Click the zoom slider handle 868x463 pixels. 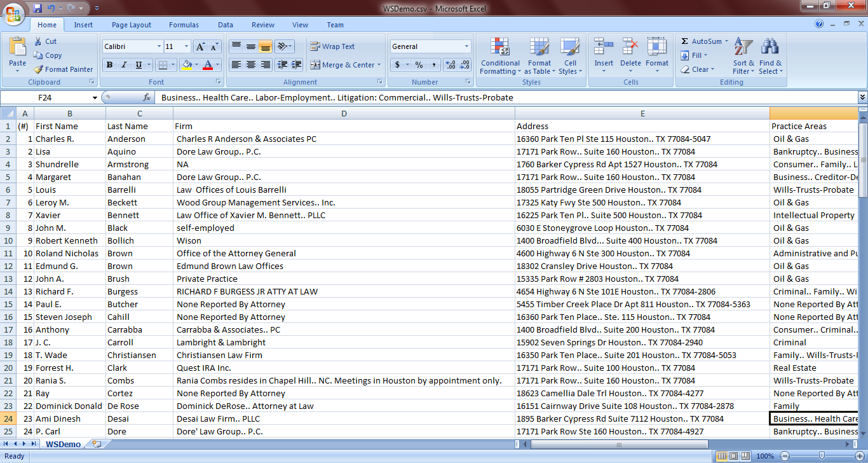[x=822, y=456]
